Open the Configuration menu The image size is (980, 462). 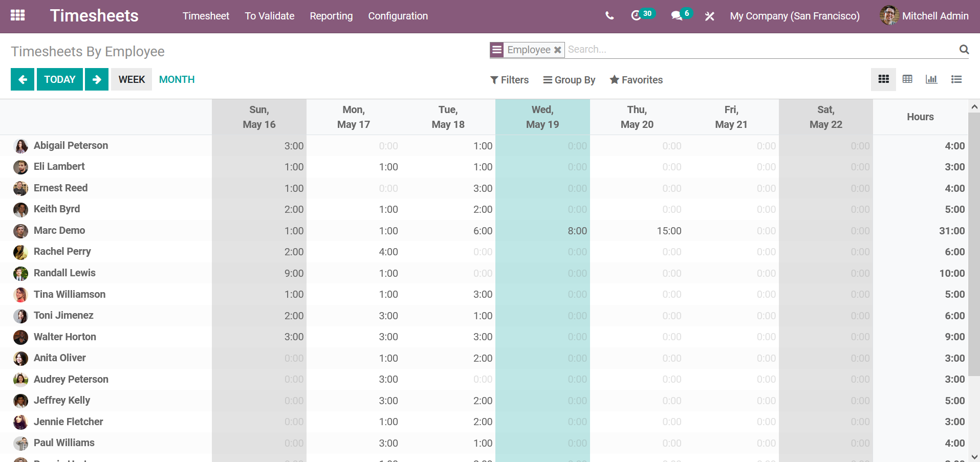click(x=398, y=16)
